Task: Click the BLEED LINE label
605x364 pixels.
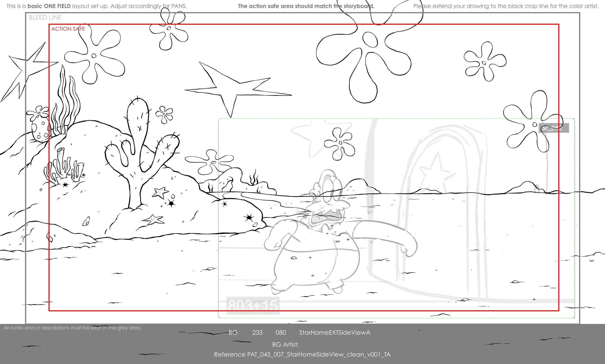Action: [45, 17]
